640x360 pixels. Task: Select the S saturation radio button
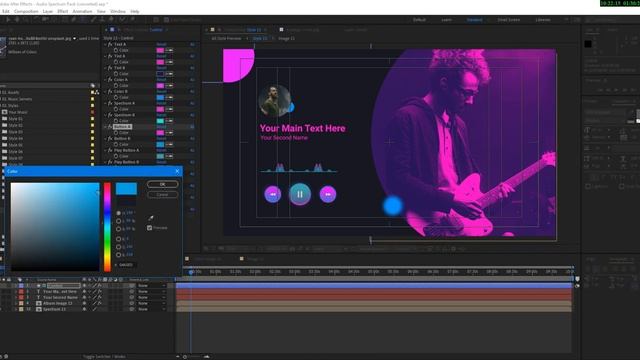point(118,221)
